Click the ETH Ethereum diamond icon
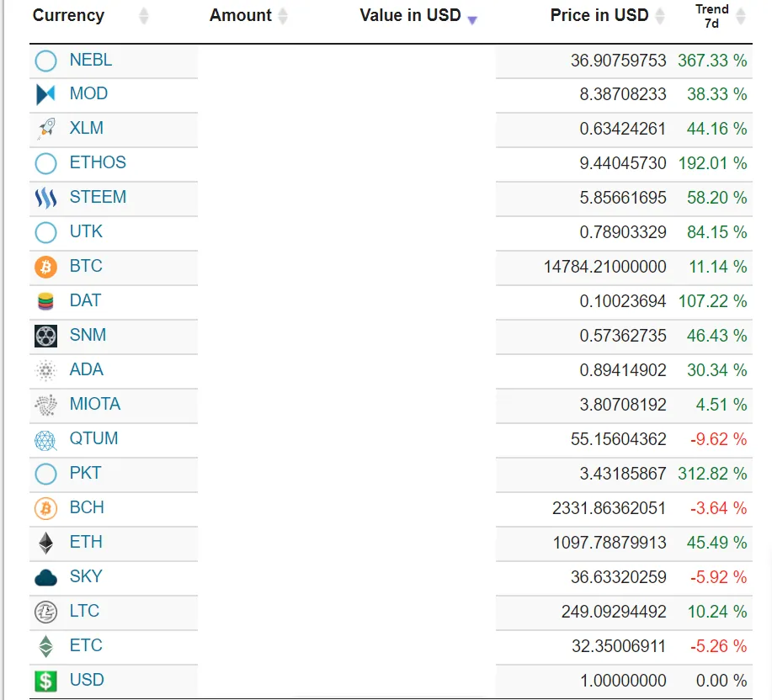772x700 pixels. coord(45,543)
